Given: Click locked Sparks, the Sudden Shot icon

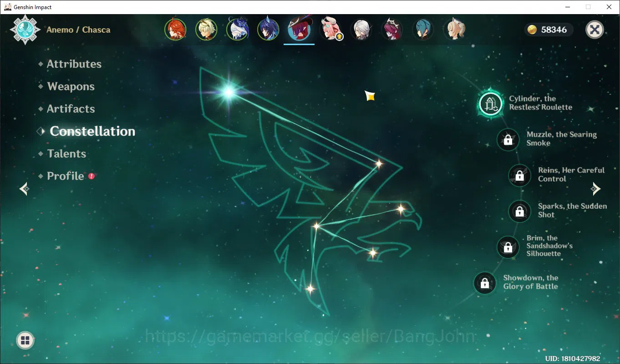Looking at the screenshot, I should [x=519, y=211].
